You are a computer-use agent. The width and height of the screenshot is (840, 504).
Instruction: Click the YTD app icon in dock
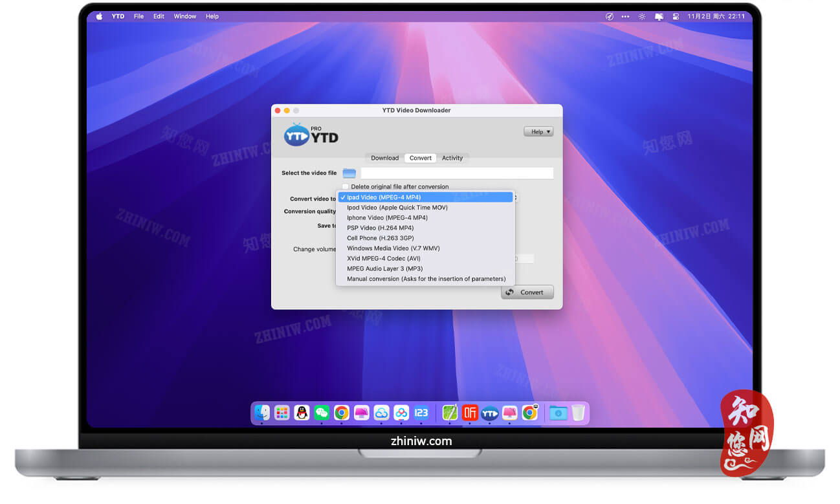tap(490, 413)
